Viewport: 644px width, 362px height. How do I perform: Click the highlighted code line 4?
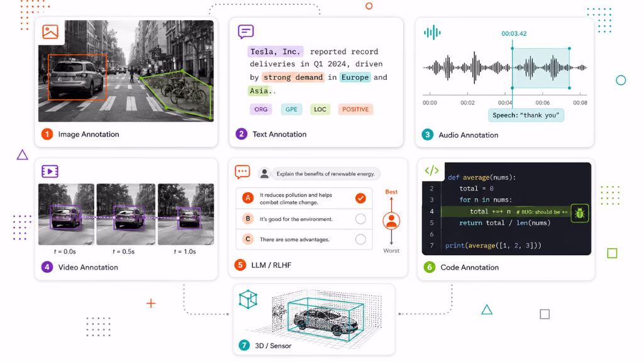506,212
